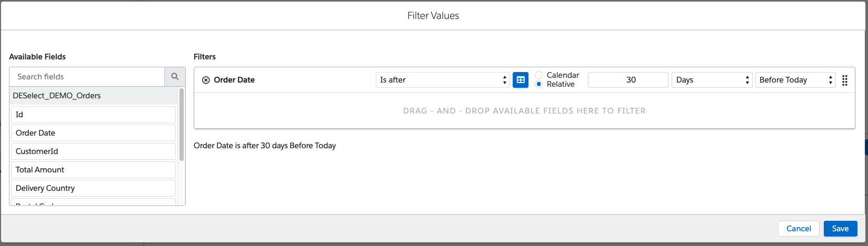Click the 30 value input field

[x=627, y=80]
